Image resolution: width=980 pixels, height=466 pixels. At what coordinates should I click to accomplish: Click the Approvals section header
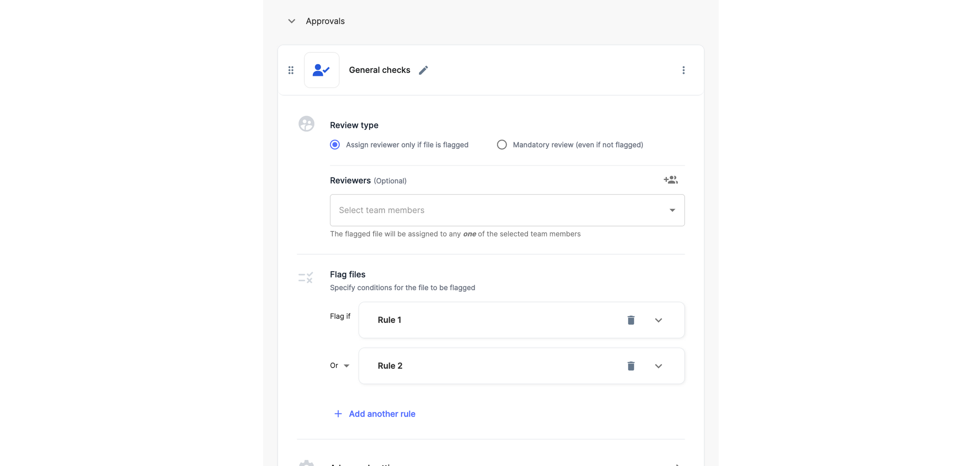pyautogui.click(x=325, y=20)
